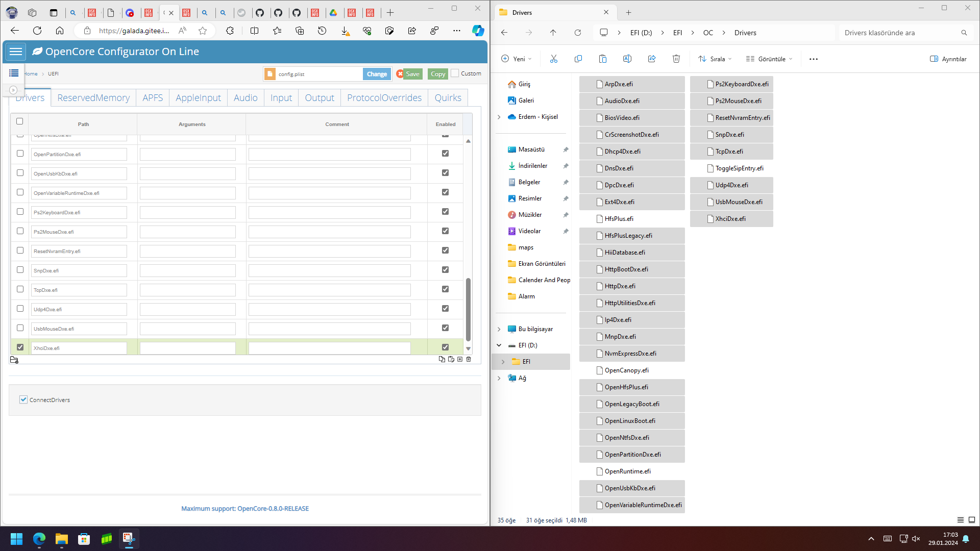Click the green Copy button

[437, 74]
